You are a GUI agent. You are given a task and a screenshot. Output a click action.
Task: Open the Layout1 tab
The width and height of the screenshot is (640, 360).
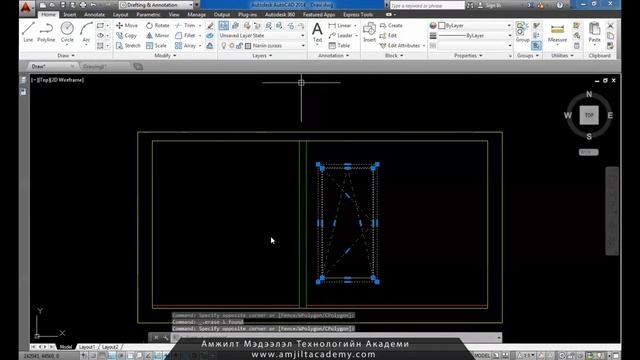(x=87, y=347)
